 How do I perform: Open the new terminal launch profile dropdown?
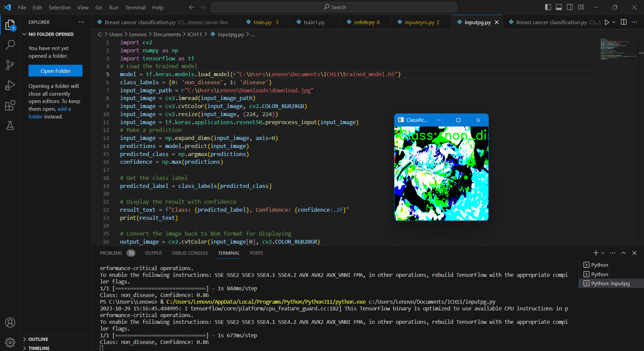click(603, 253)
